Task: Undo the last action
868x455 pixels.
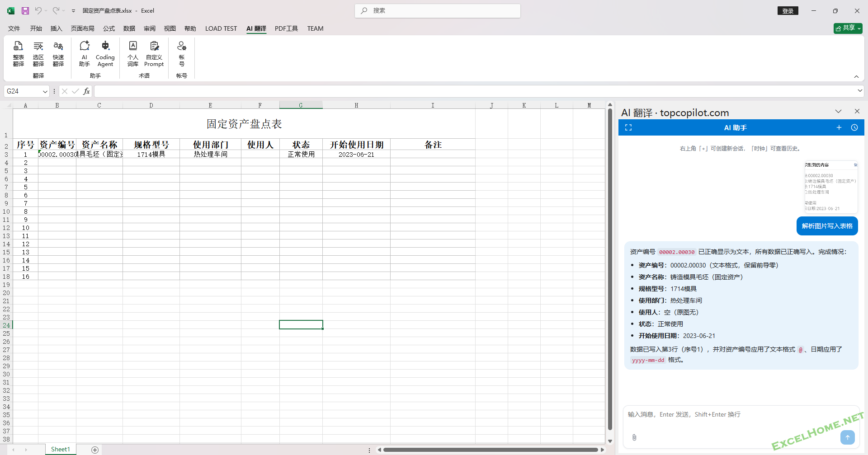Action: tap(38, 10)
